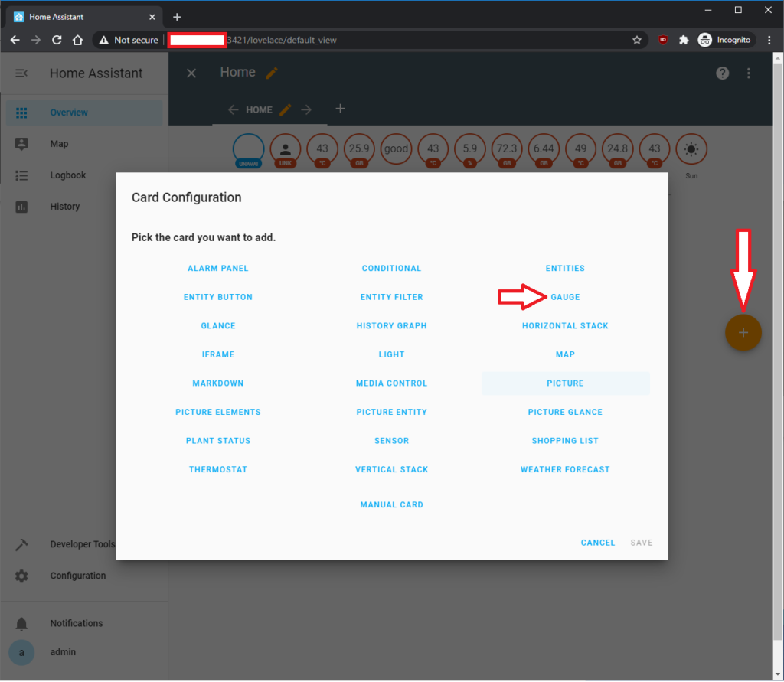Choose the Light card

(x=391, y=354)
